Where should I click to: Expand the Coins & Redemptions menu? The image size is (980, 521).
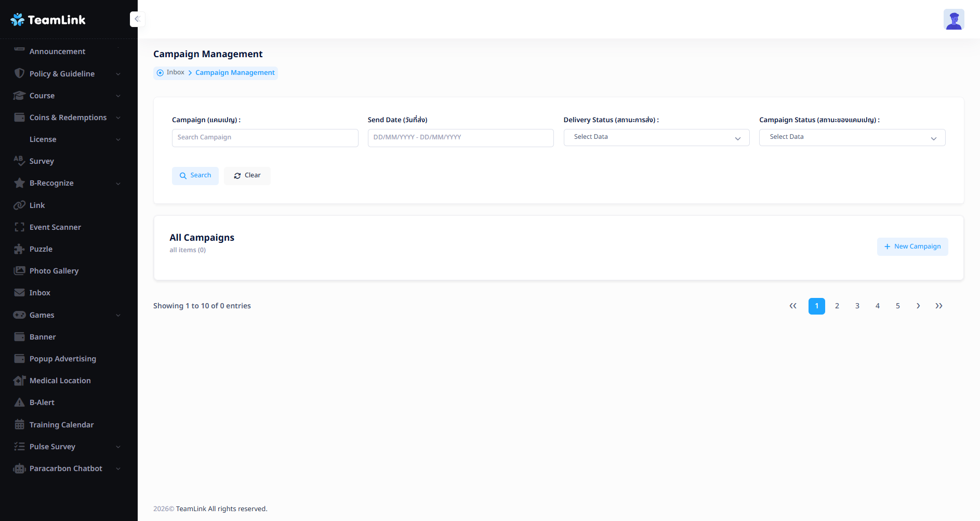tap(118, 118)
